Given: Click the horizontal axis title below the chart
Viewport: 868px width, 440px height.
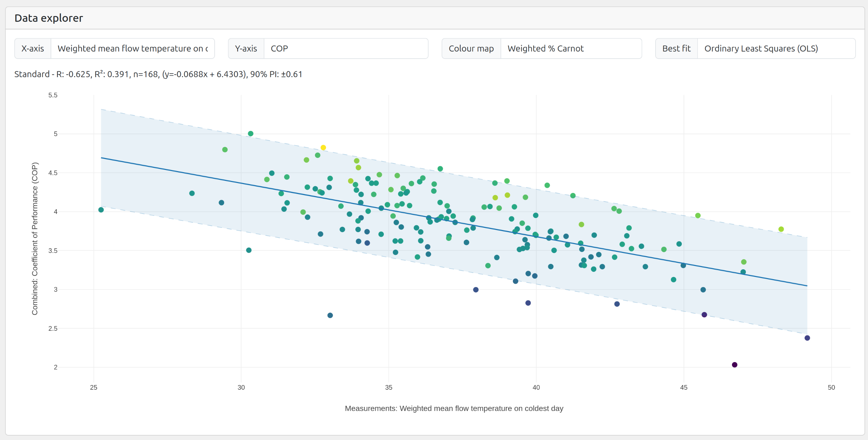Looking at the screenshot, I should click(x=454, y=408).
